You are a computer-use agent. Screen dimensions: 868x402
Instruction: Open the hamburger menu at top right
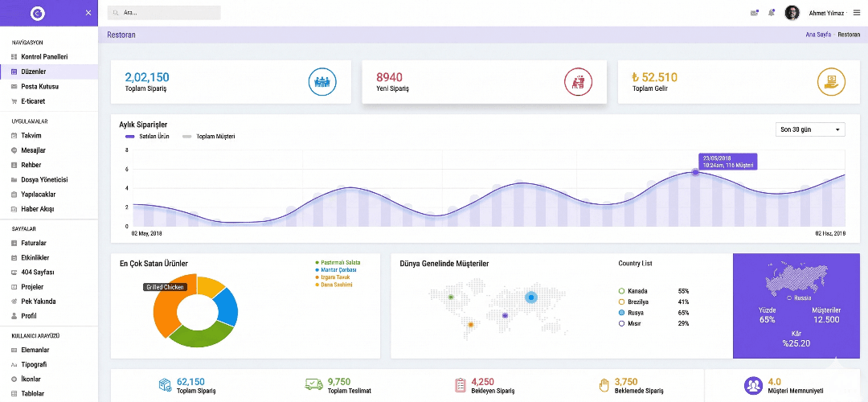(857, 13)
